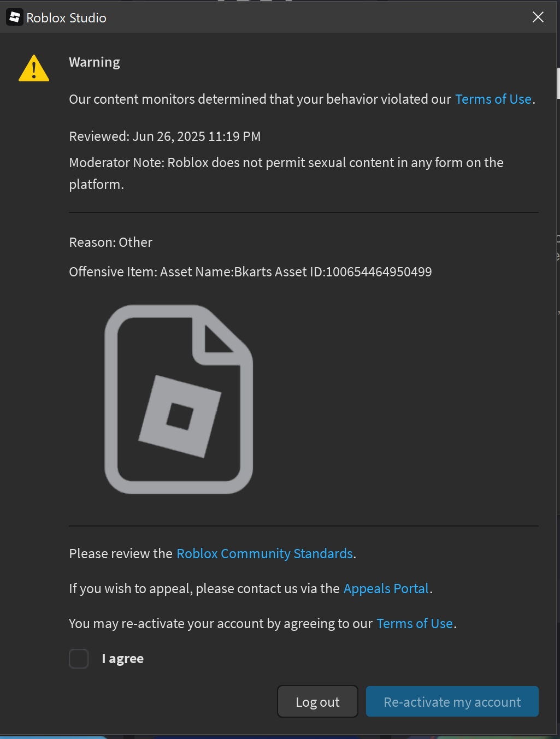
Task: Open Terms of Use link in re-activate sentence
Action: pyautogui.click(x=415, y=624)
